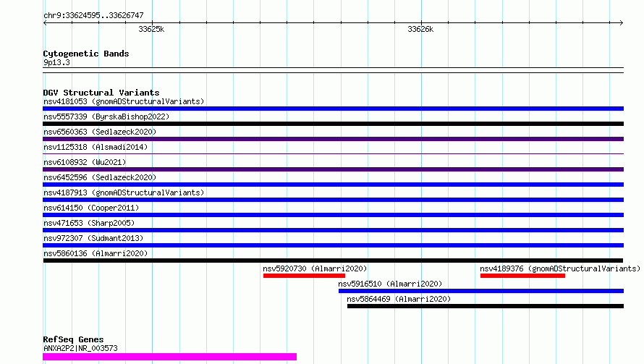Viewport: 644px width, 364px height.
Task: Click the RefSeq Genes track title
Action: click(x=73, y=339)
